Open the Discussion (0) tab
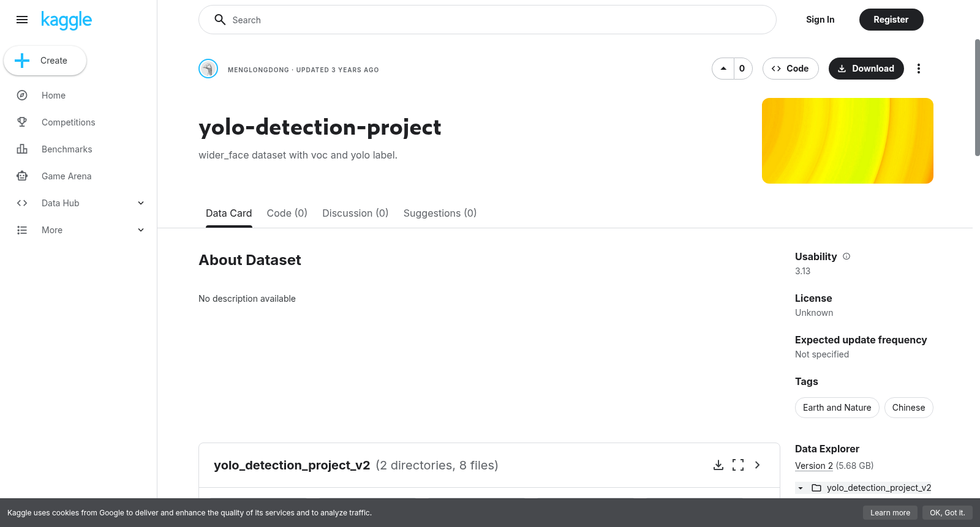 point(355,213)
